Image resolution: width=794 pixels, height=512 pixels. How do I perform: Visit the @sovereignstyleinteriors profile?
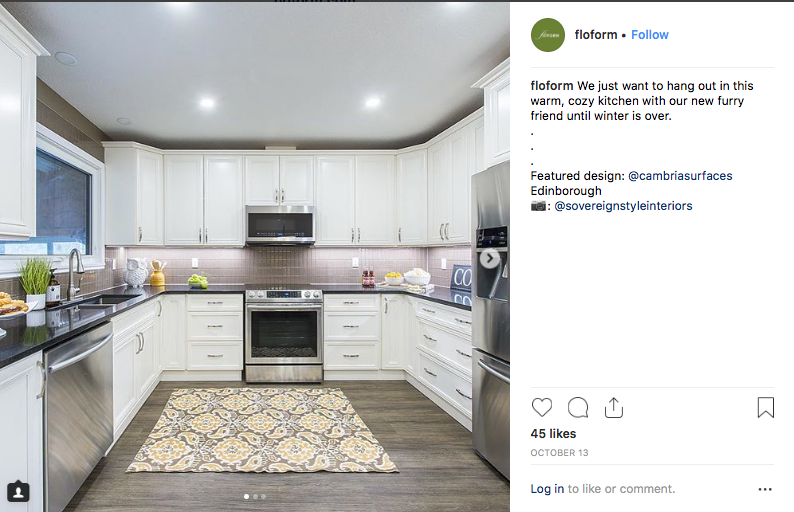(x=623, y=206)
